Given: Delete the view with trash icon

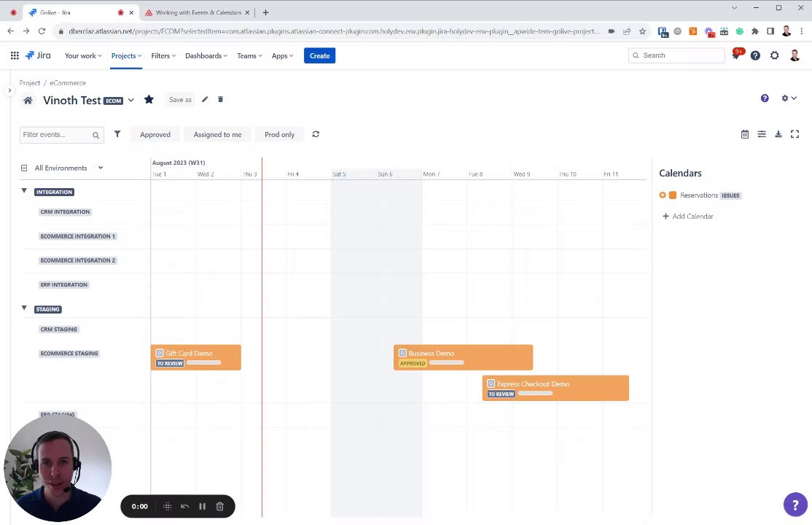Looking at the screenshot, I should [220, 99].
